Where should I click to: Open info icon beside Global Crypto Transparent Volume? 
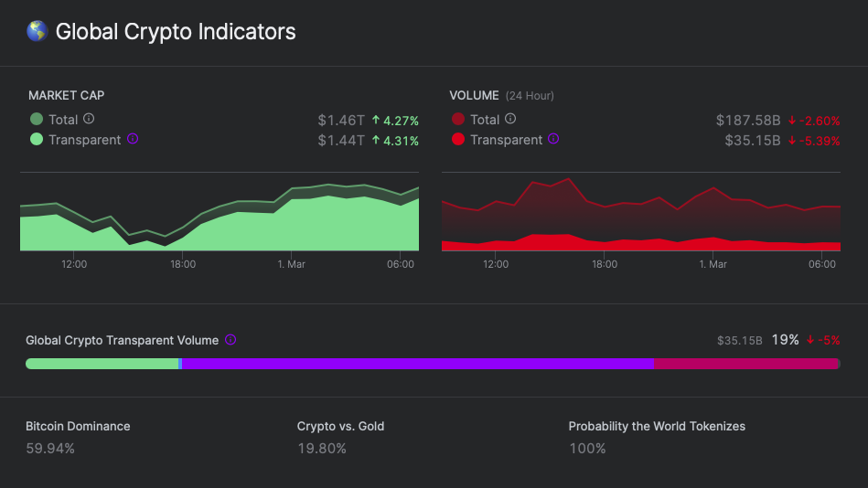tap(230, 340)
